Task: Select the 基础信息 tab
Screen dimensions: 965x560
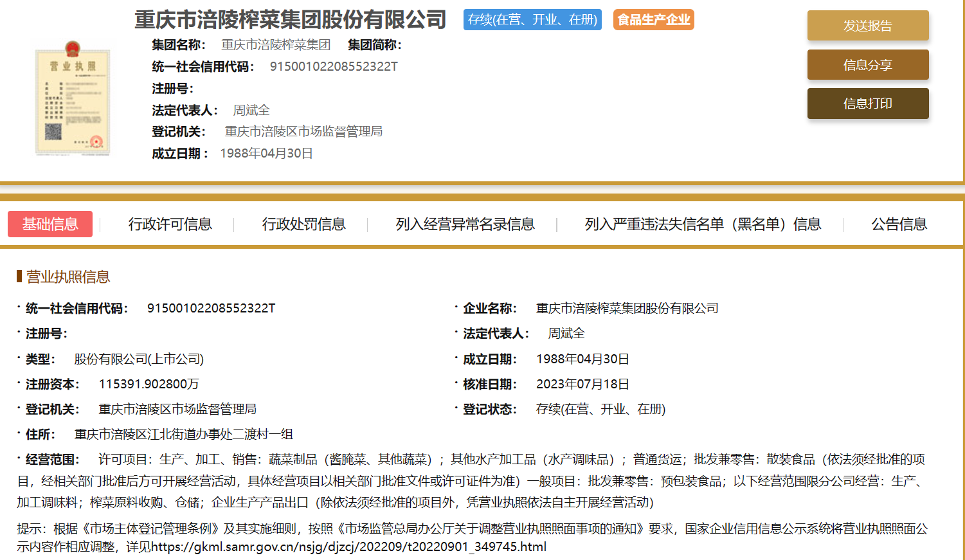Action: point(50,224)
